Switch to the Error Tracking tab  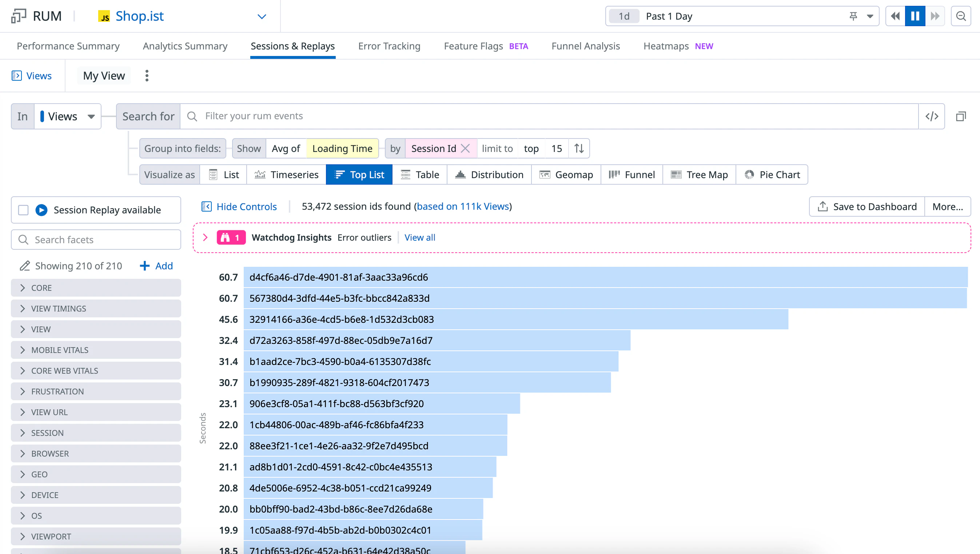click(x=389, y=46)
